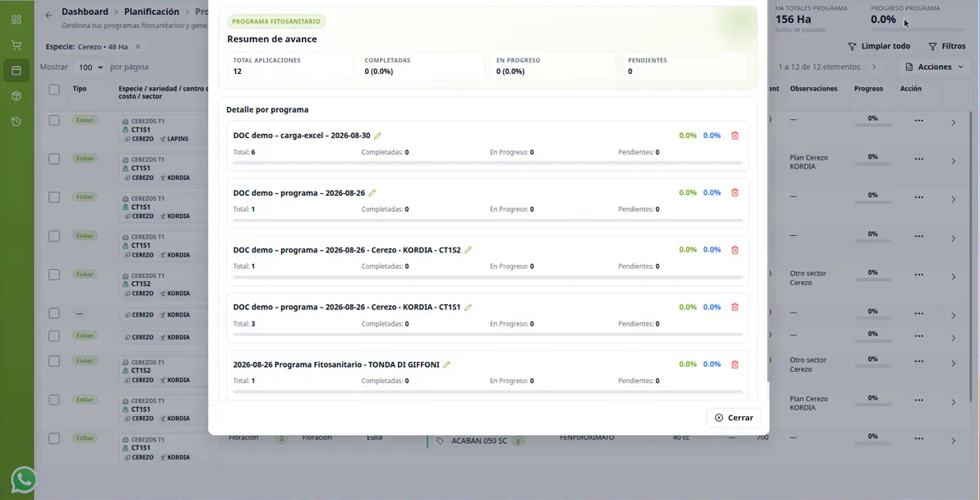The image size is (980, 500).
Task: Expand the first LAPINS row chevron
Action: tap(953, 123)
